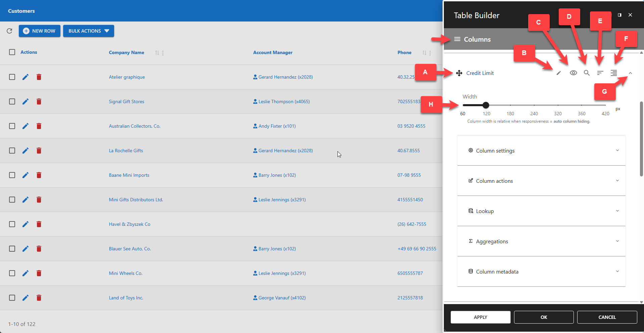Image resolution: width=644 pixels, height=333 pixels.
Task: Tick the checkbox on the Havel & Zbyszek Co row
Action: (12, 224)
